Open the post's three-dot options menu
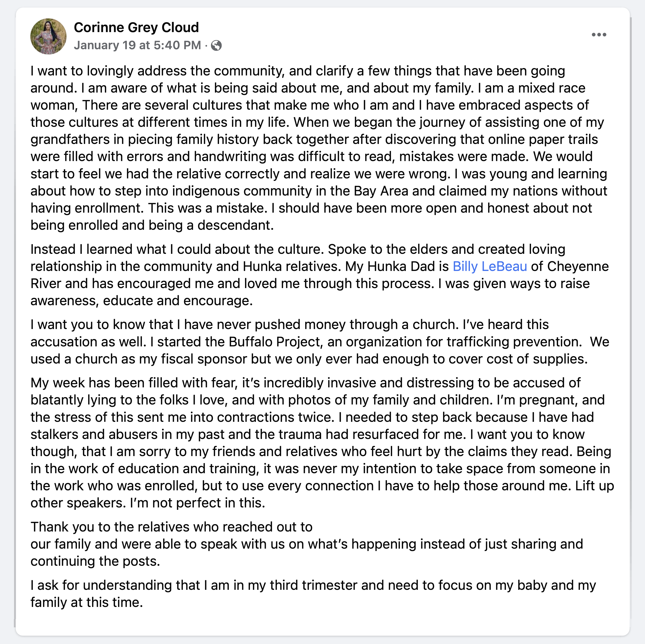645x644 pixels. pos(599,35)
